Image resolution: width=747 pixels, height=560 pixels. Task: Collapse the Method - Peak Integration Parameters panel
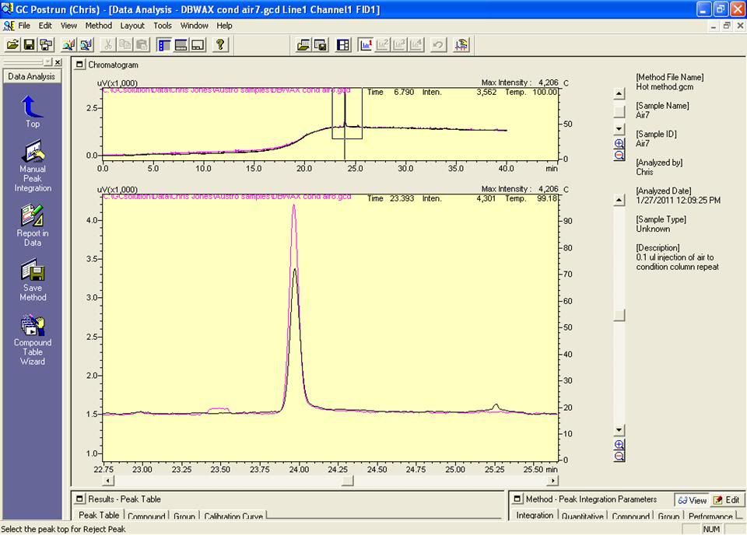click(517, 499)
